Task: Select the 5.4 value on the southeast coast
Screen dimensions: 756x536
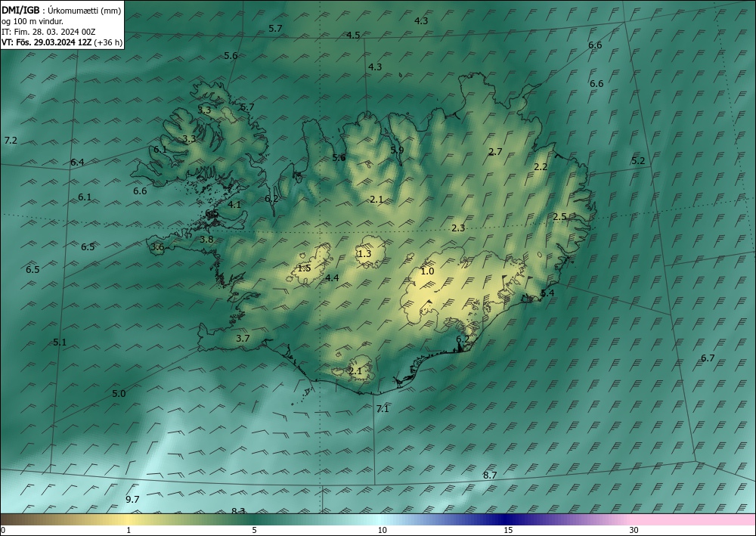Action: pos(547,293)
